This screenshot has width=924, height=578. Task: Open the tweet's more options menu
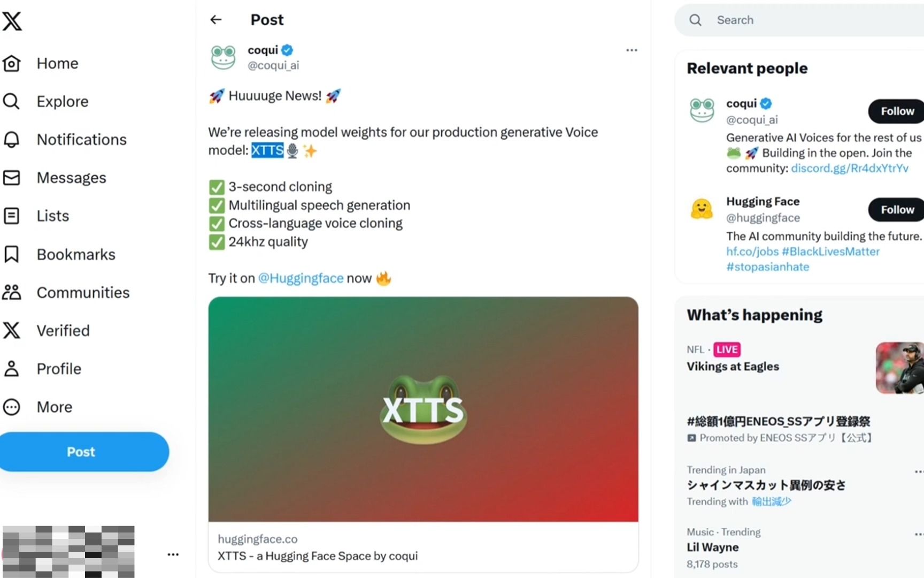(x=631, y=50)
